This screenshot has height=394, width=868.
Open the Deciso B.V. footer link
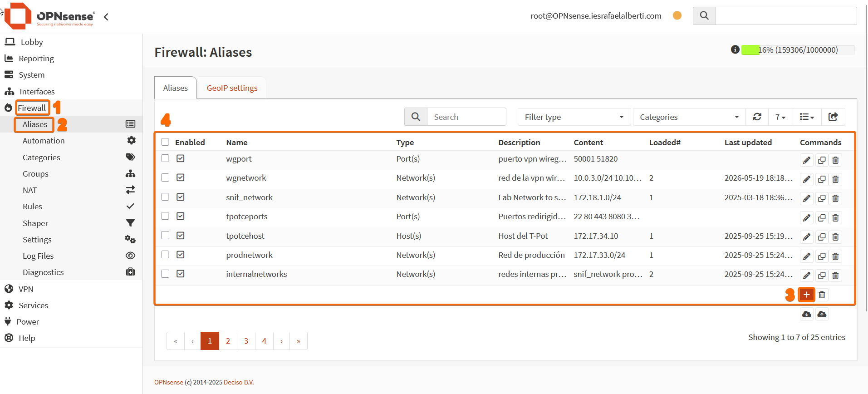coord(239,382)
